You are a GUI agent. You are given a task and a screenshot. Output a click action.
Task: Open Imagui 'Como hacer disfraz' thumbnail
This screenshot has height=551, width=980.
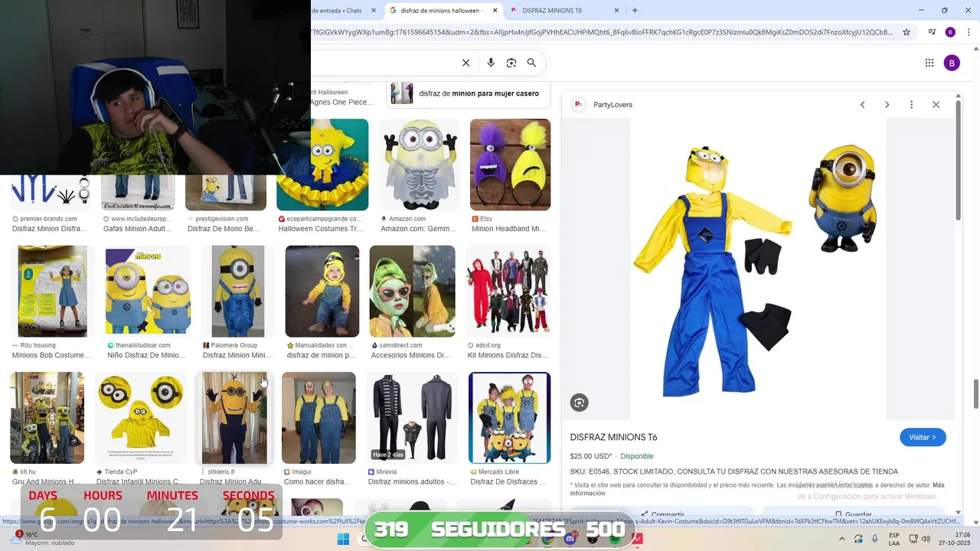point(318,418)
